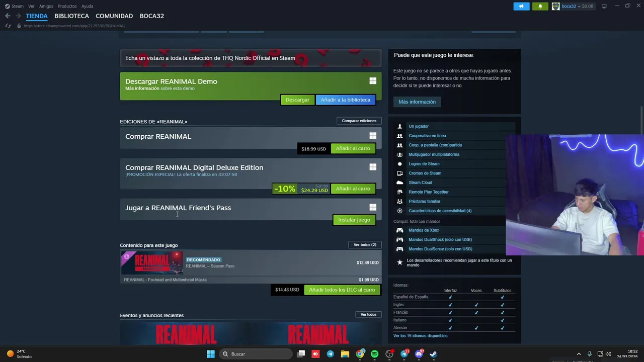Add $18.99 REANIMAL to the cart
644x362 pixels.
pos(353,148)
